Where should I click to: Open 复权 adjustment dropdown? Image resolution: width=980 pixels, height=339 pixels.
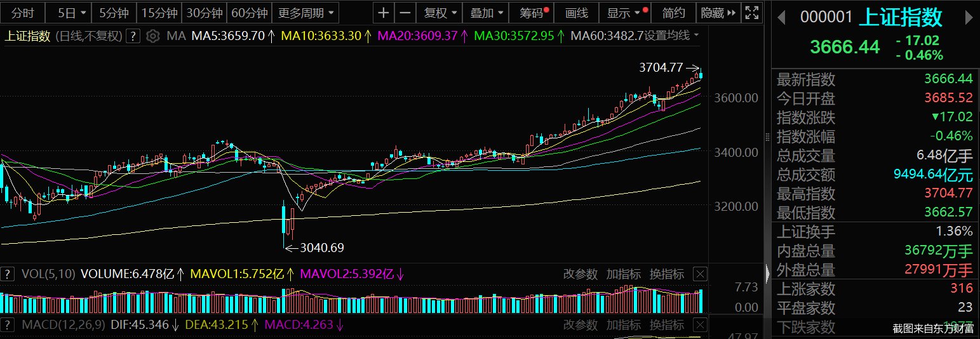coord(440,13)
